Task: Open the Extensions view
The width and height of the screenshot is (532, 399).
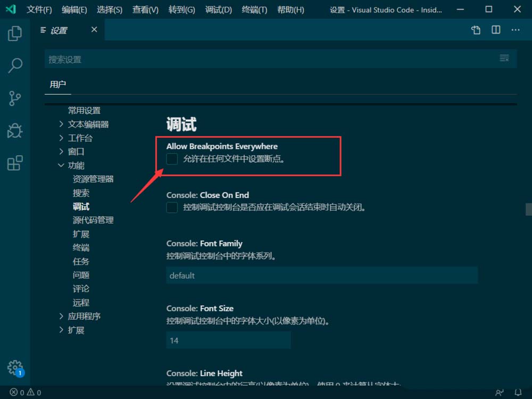Action: tap(15, 163)
